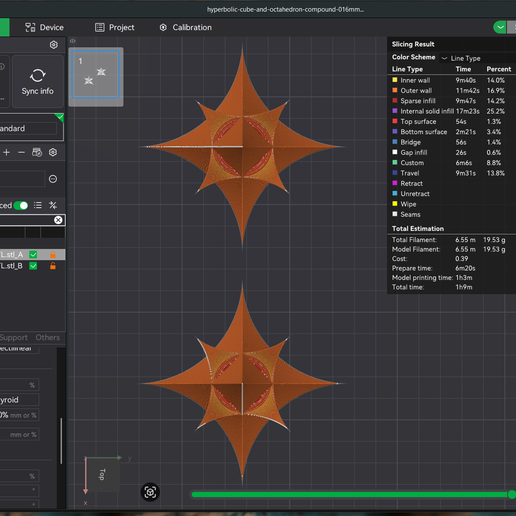Image resolution: width=516 pixels, height=516 pixels.
Task: Click the filament name field beside minus circle
Action: (x=22, y=179)
